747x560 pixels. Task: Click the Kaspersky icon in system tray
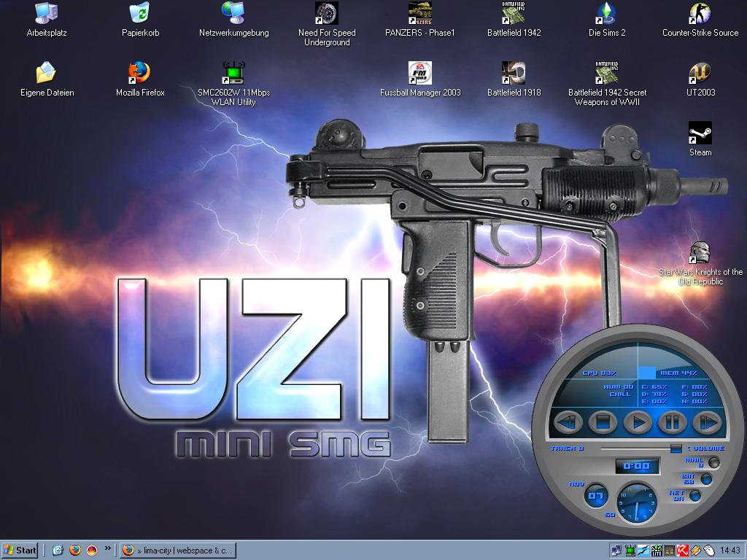click(684, 551)
